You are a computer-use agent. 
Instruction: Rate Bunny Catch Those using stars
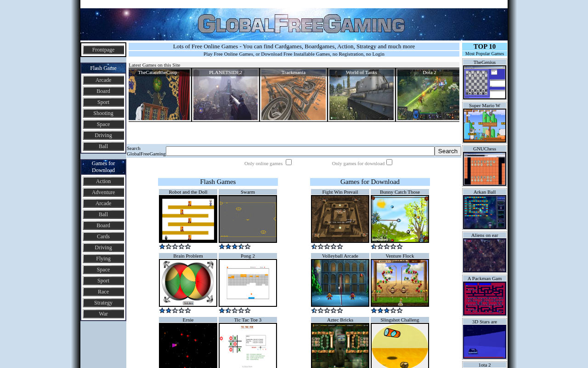pyautogui.click(x=387, y=247)
